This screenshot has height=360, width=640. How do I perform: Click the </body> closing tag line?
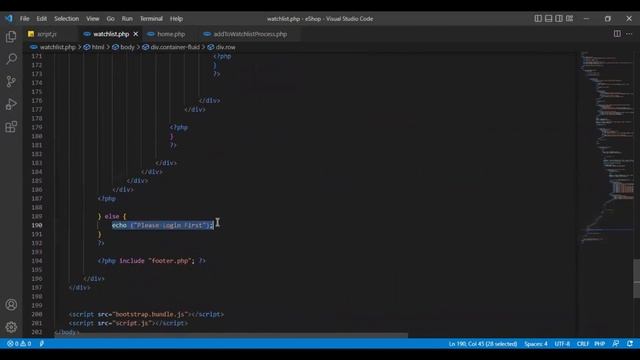67,332
